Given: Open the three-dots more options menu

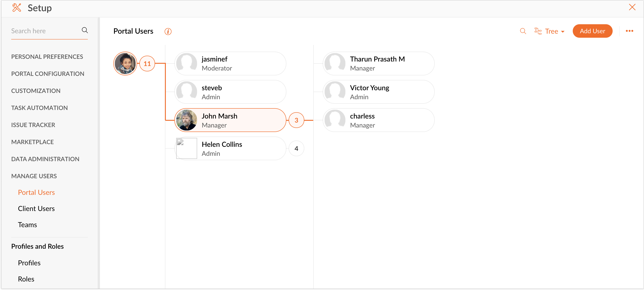Looking at the screenshot, I should tap(629, 31).
